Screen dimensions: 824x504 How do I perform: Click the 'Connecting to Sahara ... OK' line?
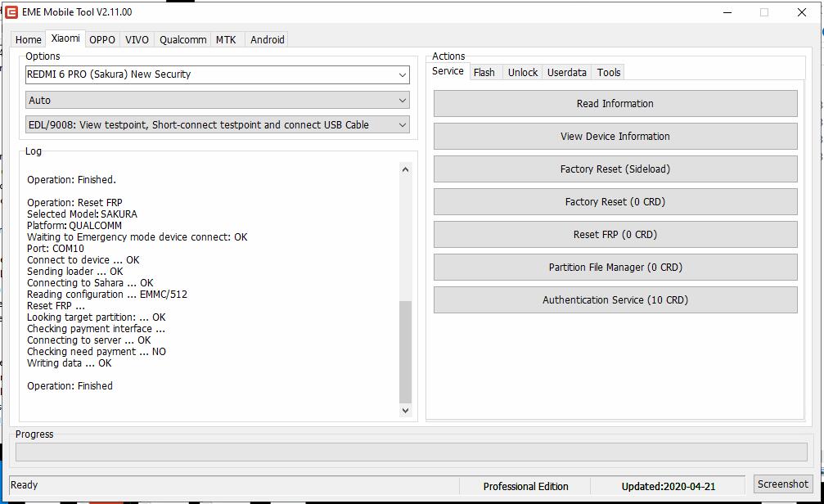click(x=90, y=283)
